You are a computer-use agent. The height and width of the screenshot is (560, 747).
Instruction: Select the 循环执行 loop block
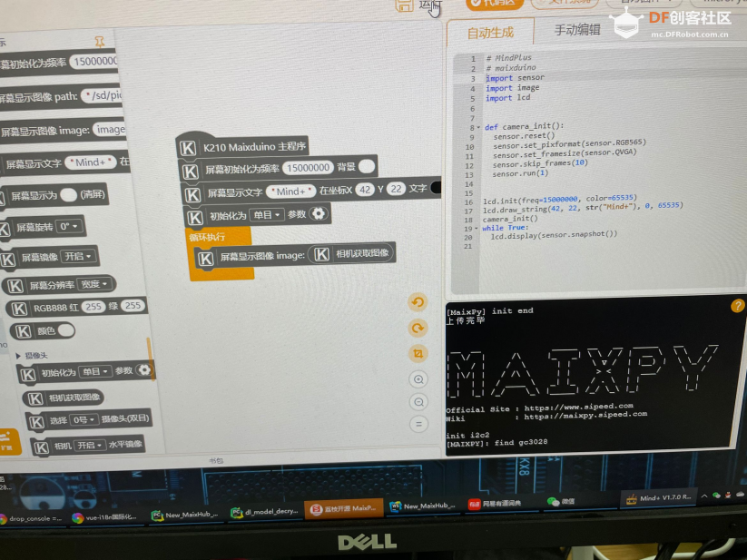pos(207,237)
